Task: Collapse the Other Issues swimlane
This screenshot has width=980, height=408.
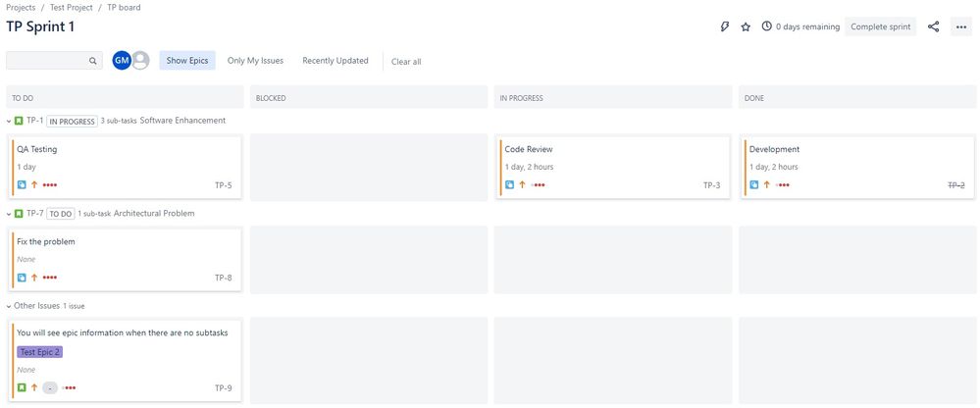Action: click(10, 306)
